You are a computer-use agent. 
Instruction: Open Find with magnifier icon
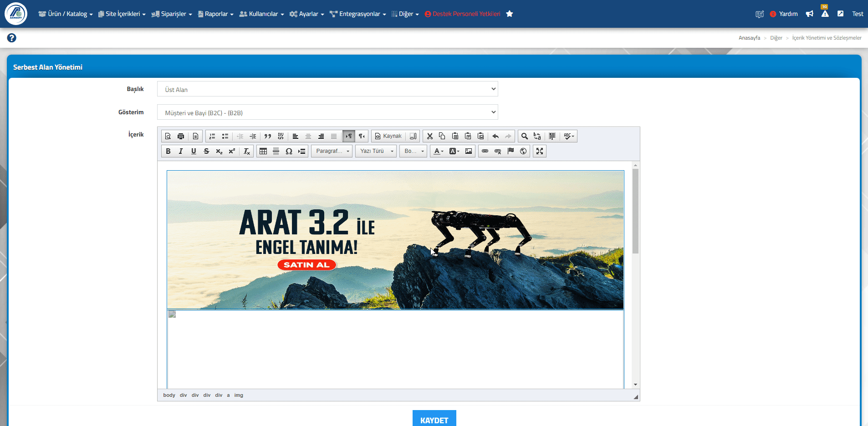point(525,136)
